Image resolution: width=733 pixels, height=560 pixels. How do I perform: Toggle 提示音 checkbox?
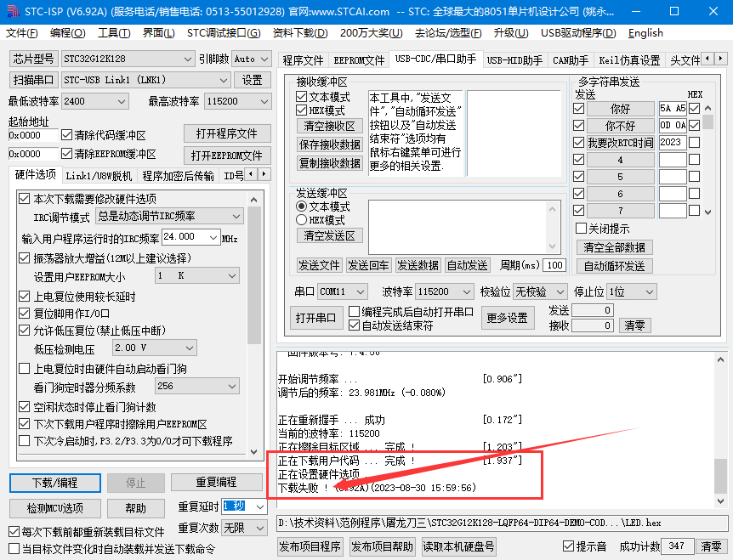568,546
